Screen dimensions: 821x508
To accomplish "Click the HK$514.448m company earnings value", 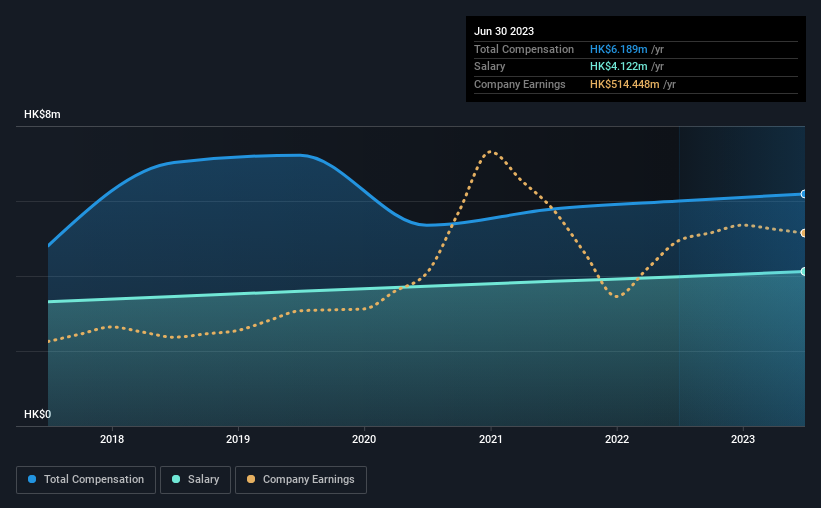I will (x=625, y=84).
